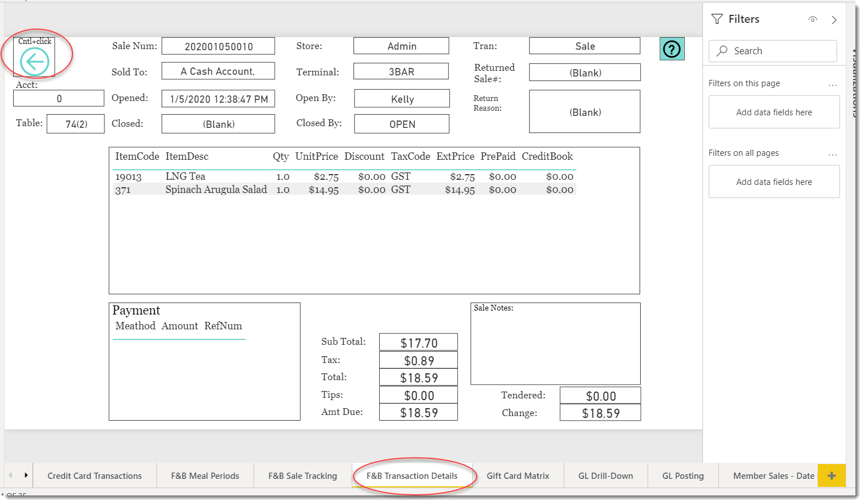Switch to Credit Card Transactions tab
Image resolution: width=864 pixels, height=504 pixels.
point(94,475)
